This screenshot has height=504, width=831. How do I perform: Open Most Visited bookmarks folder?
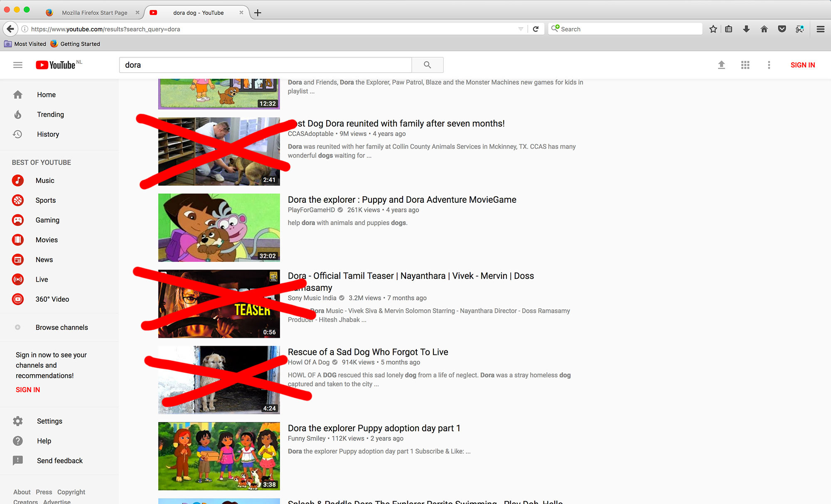pyautogui.click(x=25, y=44)
